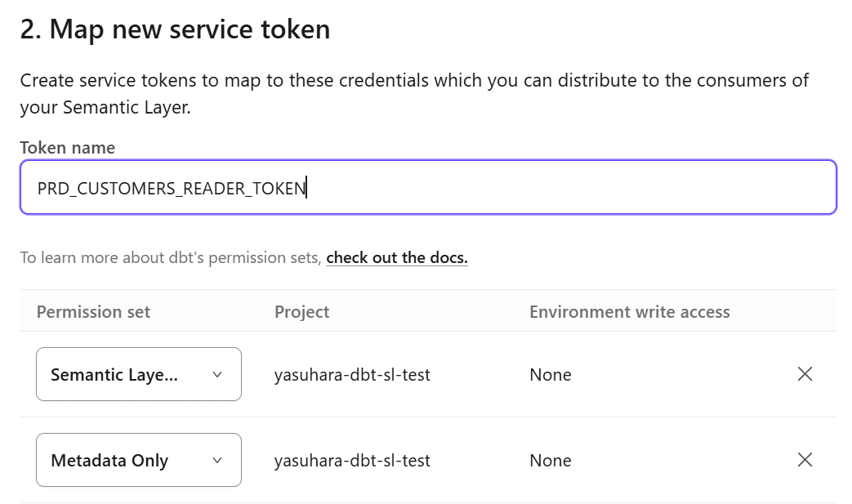
Task: Click the Permission set column header
Action: [93, 312]
